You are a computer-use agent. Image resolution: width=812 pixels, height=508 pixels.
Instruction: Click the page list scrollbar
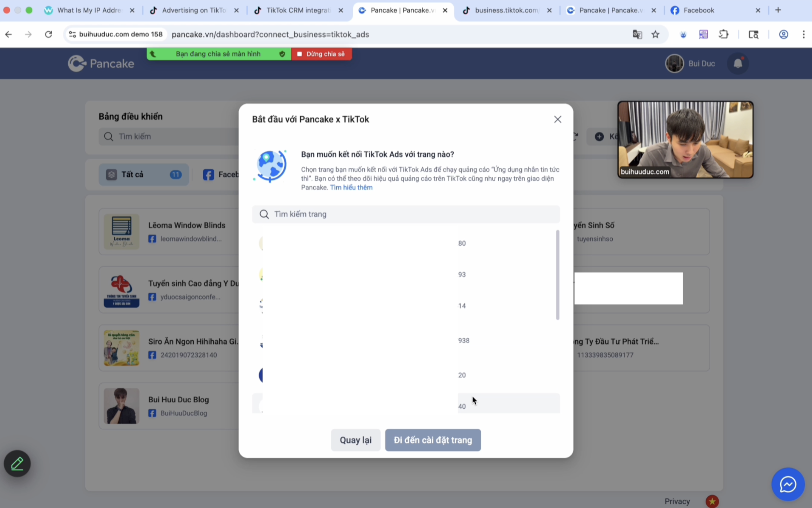[557, 274]
